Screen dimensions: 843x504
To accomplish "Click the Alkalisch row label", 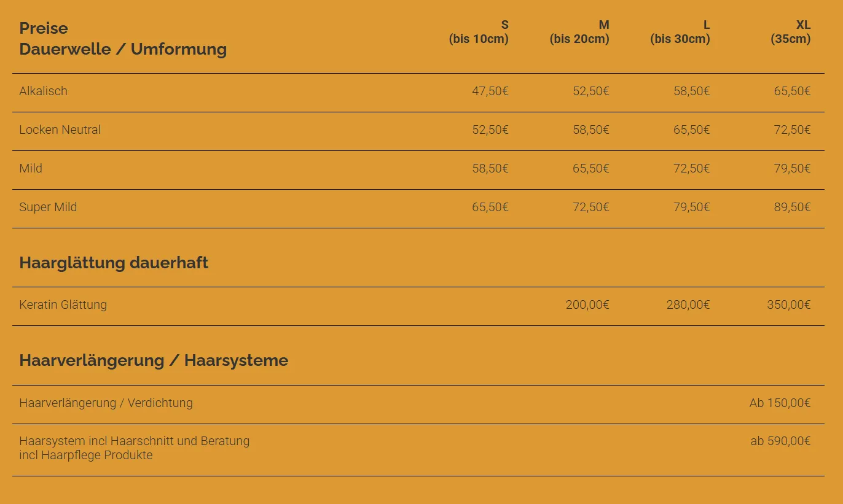I will [x=44, y=91].
